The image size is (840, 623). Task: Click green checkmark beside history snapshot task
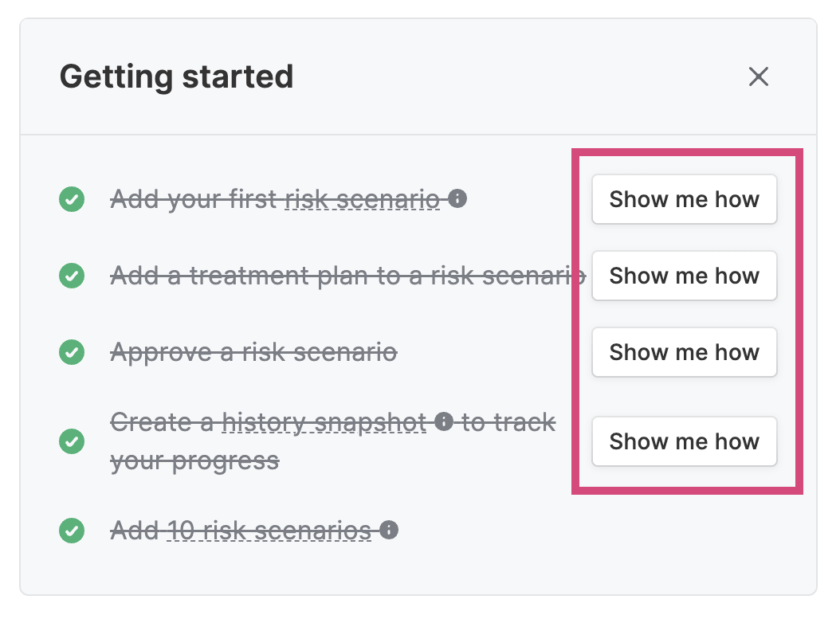(72, 441)
